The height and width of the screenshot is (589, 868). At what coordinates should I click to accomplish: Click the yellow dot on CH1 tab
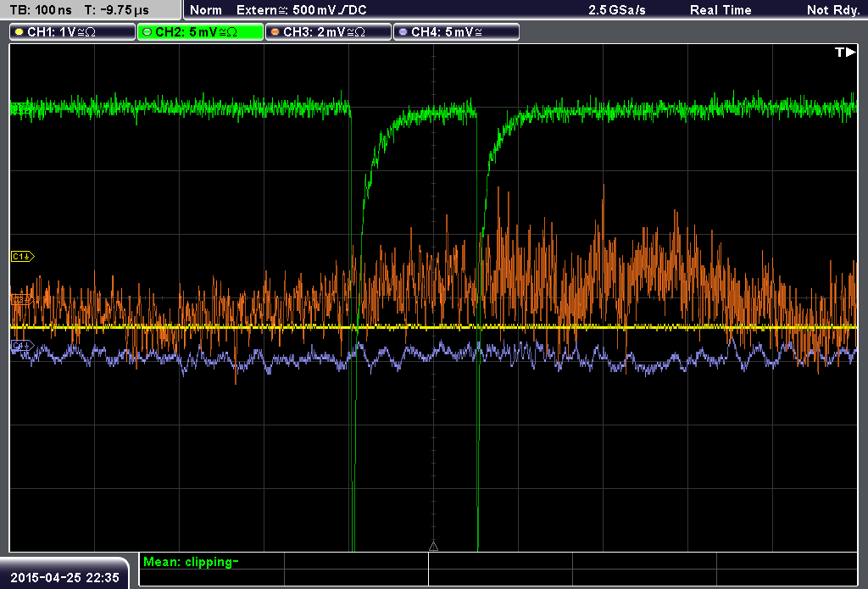[19, 32]
